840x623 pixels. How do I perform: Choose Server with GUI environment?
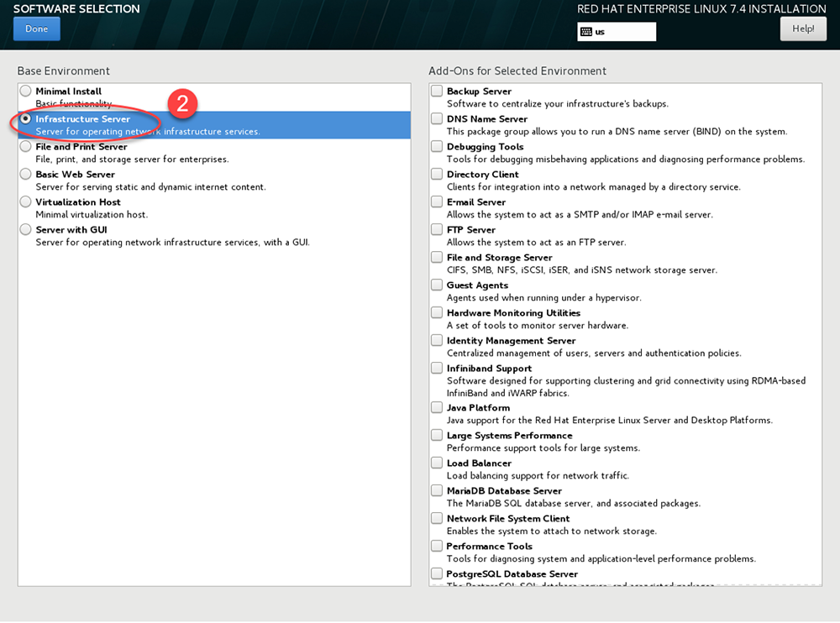coord(26,230)
